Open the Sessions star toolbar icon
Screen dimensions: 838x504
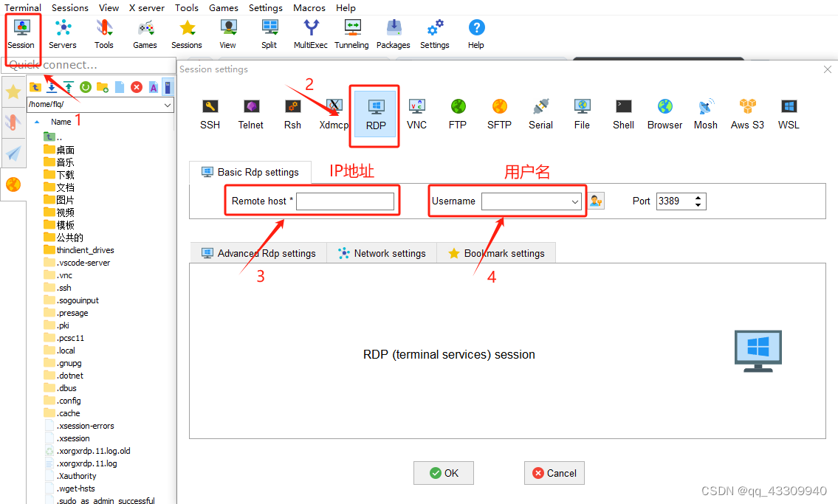(x=187, y=34)
